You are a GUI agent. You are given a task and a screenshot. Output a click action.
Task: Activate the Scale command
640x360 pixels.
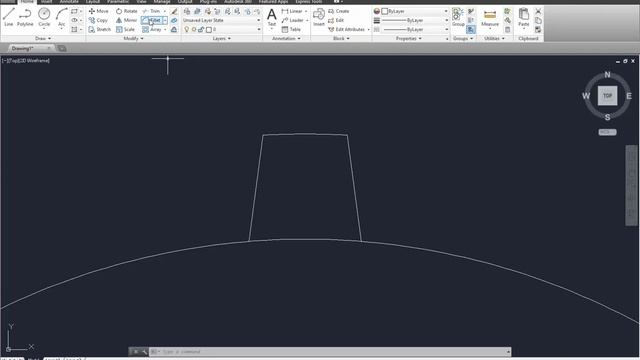[x=125, y=29]
